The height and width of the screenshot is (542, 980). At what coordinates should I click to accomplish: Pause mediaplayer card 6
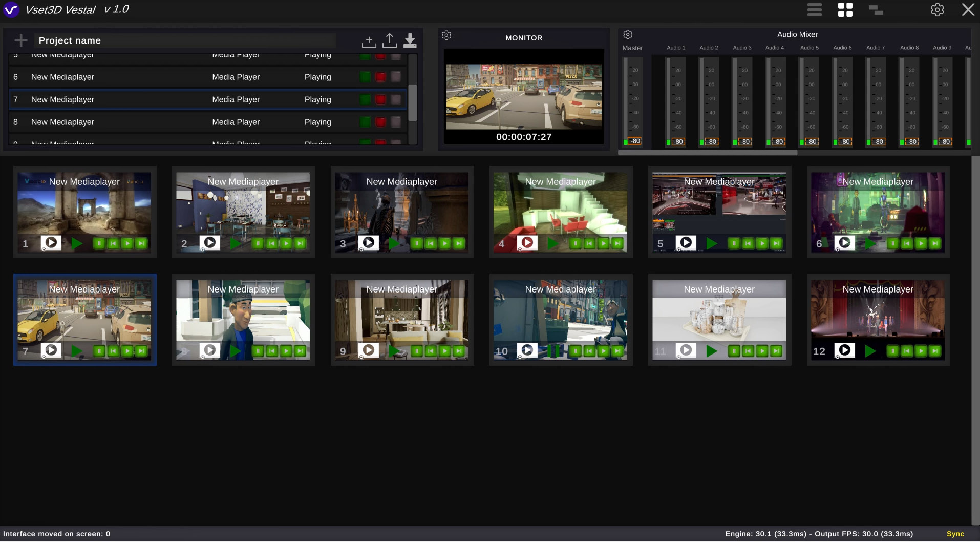coord(893,243)
